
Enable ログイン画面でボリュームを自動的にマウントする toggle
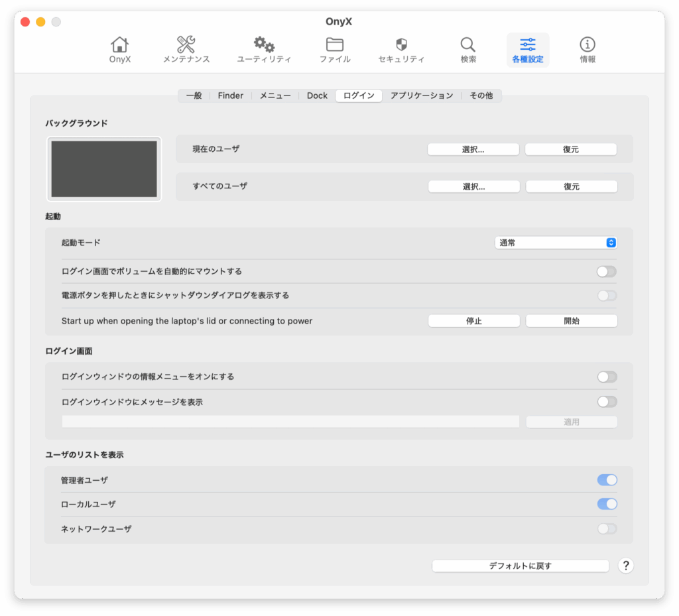coord(607,271)
